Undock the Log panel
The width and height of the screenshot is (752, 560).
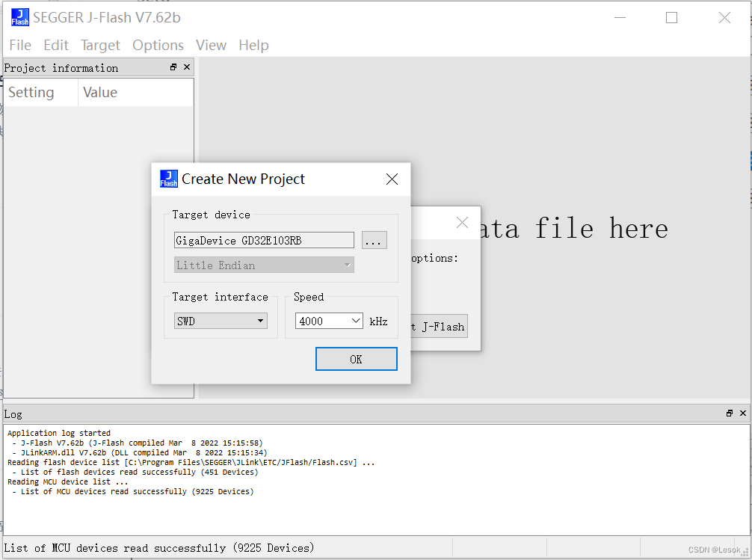tap(730, 413)
